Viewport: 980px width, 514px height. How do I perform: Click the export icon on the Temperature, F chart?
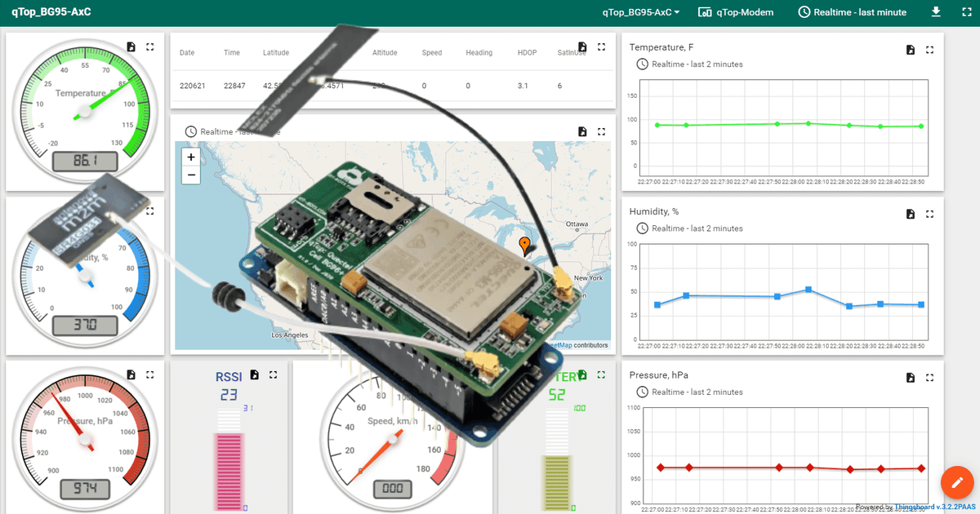point(910,49)
